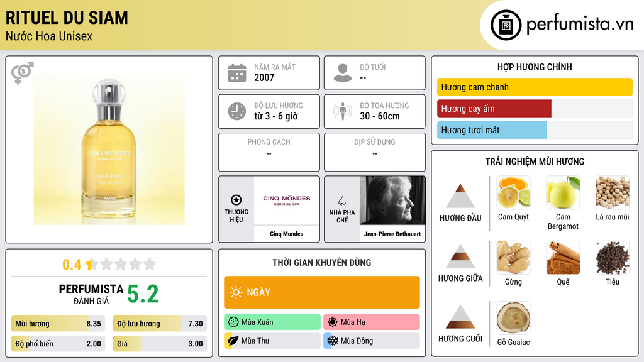
Task: Click the Dịp sử dụng occasion box
Action: (375, 152)
